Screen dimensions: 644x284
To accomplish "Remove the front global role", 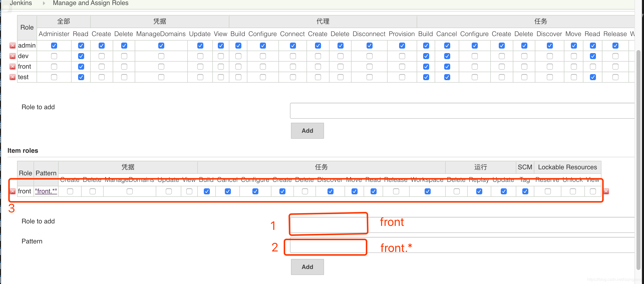I will point(12,67).
